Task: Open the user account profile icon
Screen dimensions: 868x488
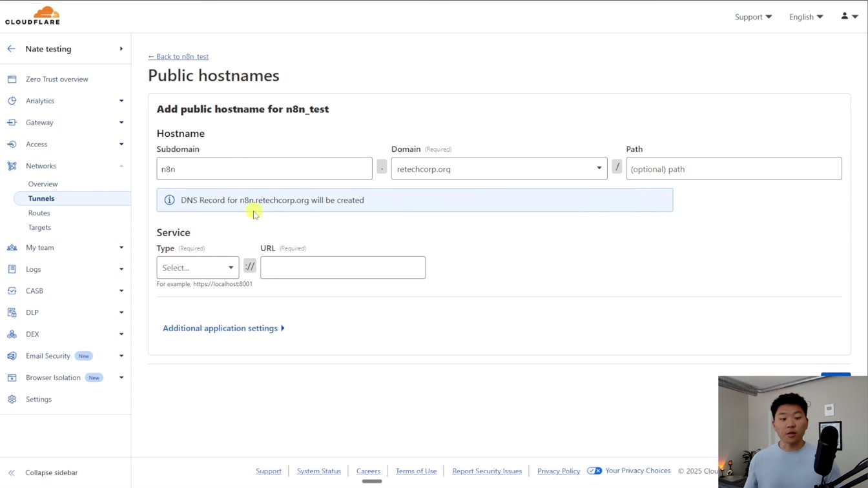Action: point(844,16)
